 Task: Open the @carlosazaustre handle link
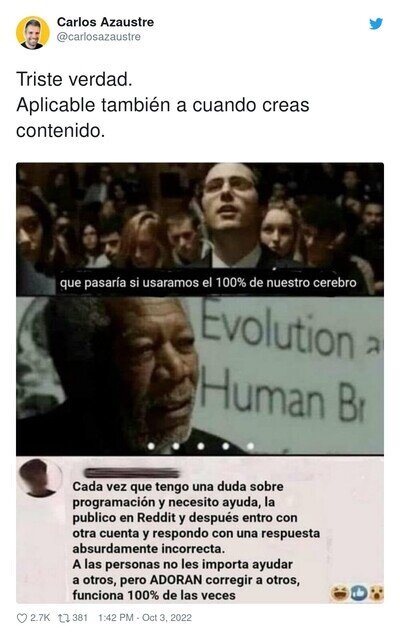pyautogui.click(x=99, y=37)
